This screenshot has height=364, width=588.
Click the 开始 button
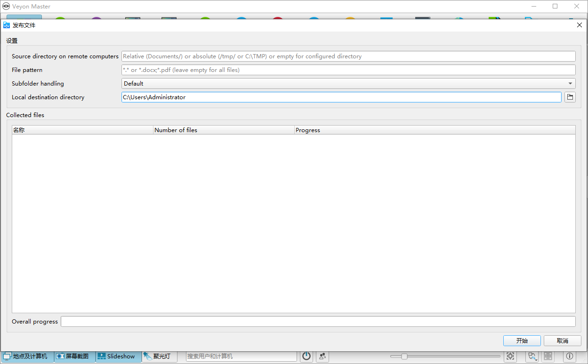tap(522, 340)
